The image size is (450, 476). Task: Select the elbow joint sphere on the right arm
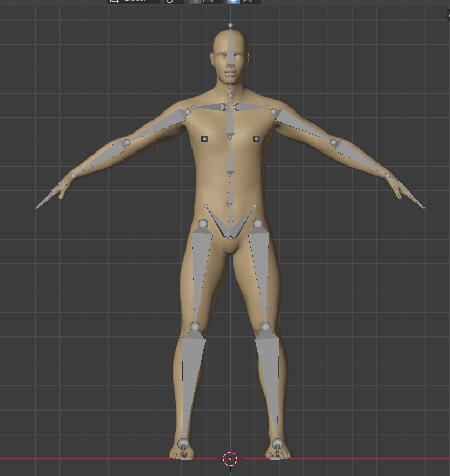click(x=333, y=142)
